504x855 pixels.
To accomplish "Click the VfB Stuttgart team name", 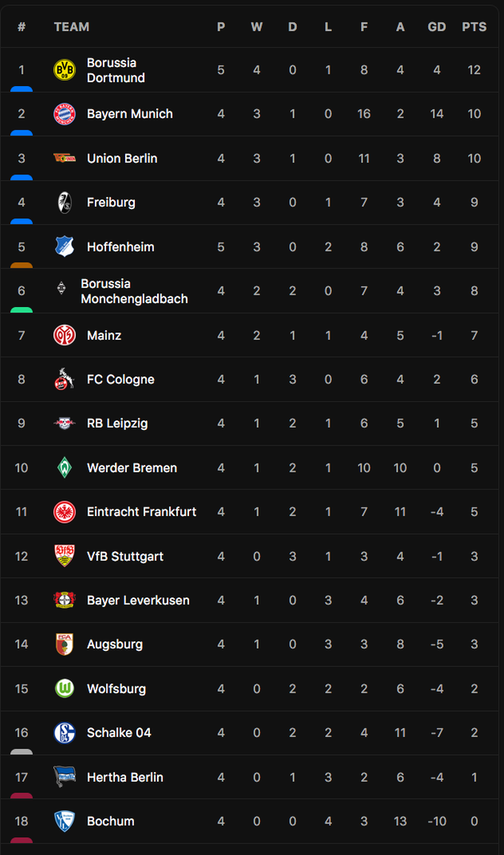I will point(125,556).
